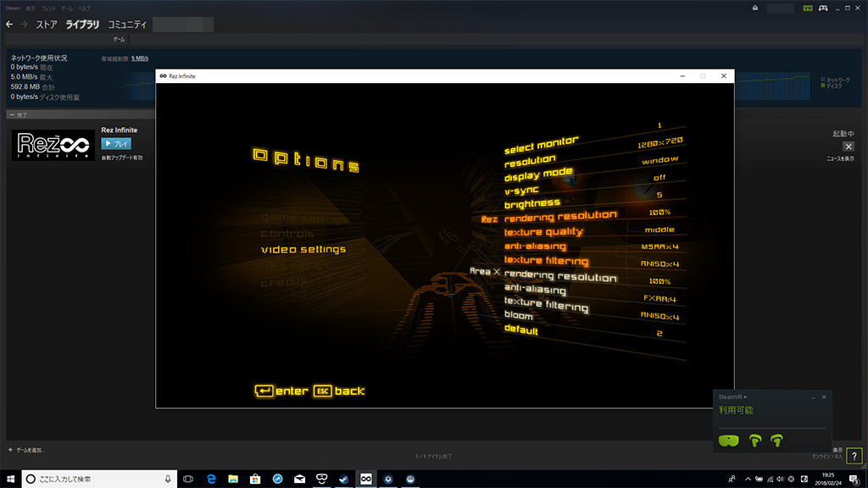Viewport: 868px width, 488px height.
Task: Open File Explorer from taskbar
Action: click(233, 480)
